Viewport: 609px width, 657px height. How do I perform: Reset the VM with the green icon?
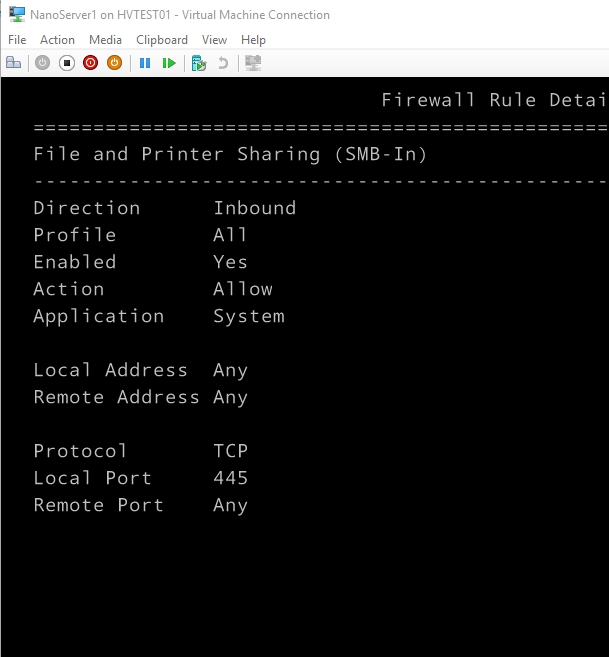[169, 63]
